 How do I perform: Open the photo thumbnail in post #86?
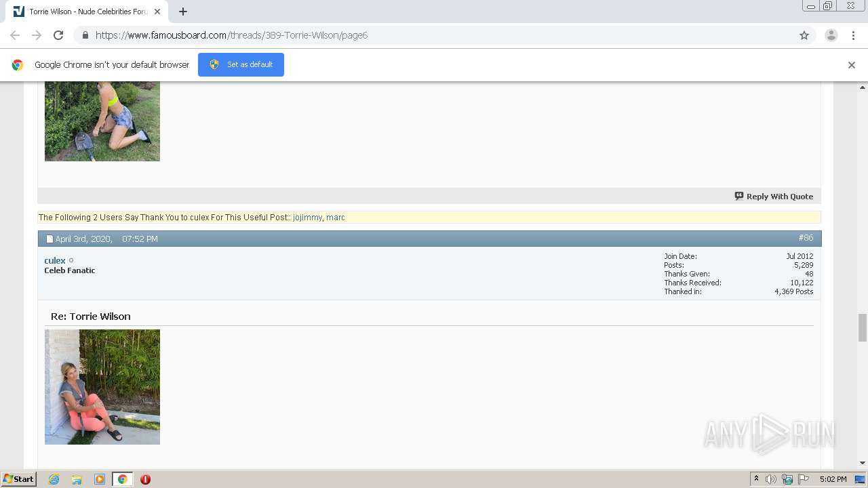pyautogui.click(x=102, y=387)
